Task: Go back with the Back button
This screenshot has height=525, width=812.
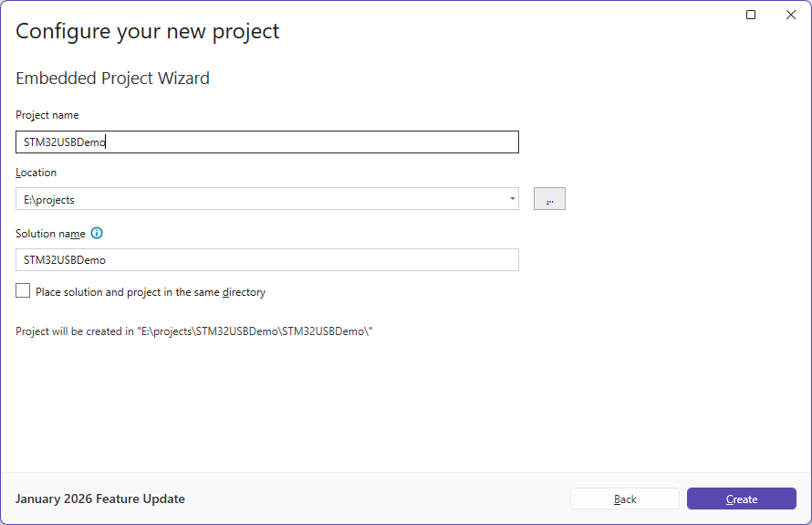Action: click(x=625, y=499)
